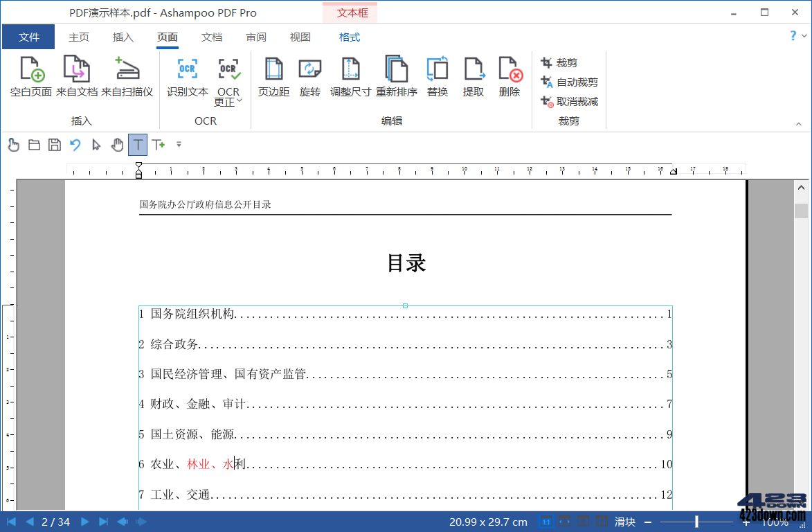Open the quick toolbar overflow dropdown
812x532 pixels.
coord(179,145)
